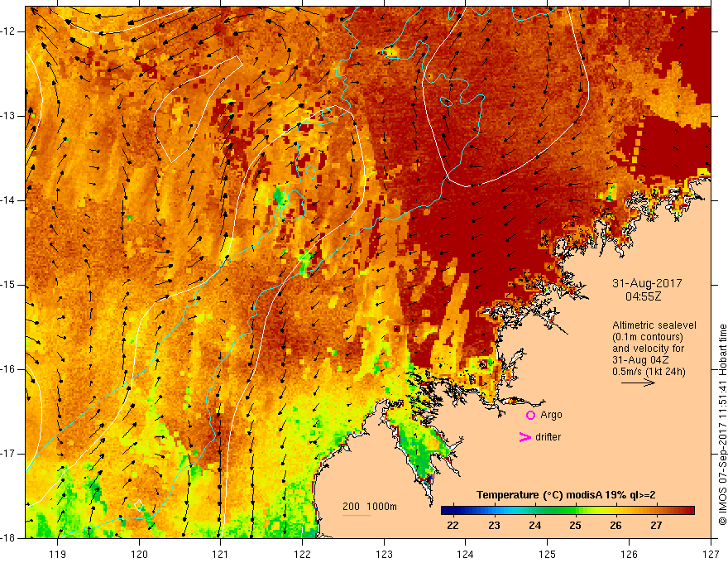This screenshot has height=563, width=728.
Task: Click longitude label '125' on bottom axis
Action: pyautogui.click(x=548, y=554)
